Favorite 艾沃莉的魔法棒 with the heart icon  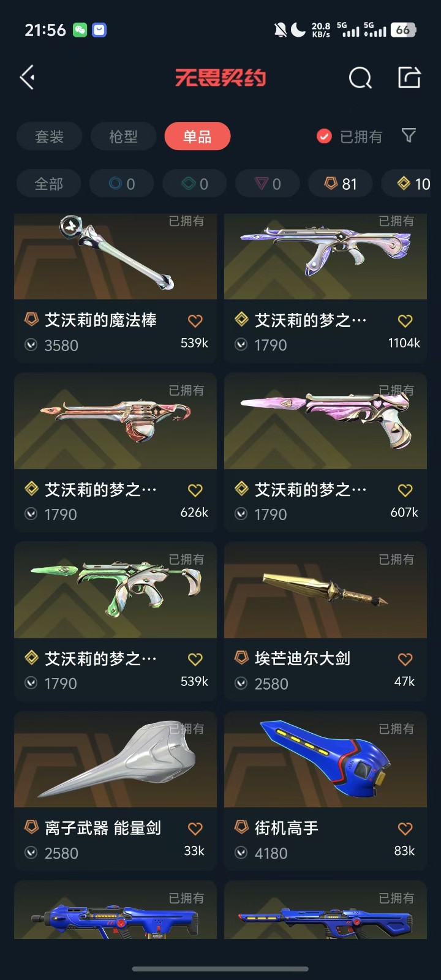pyautogui.click(x=195, y=320)
